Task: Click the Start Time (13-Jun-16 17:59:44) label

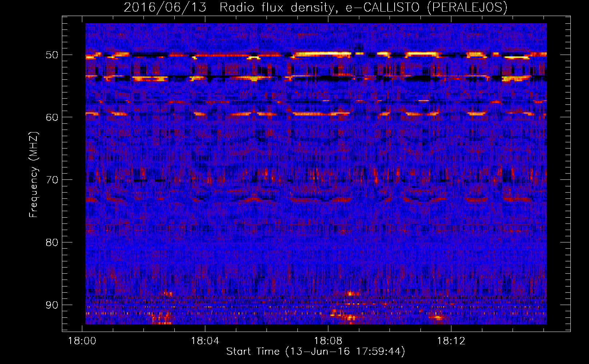Action: [316, 352]
